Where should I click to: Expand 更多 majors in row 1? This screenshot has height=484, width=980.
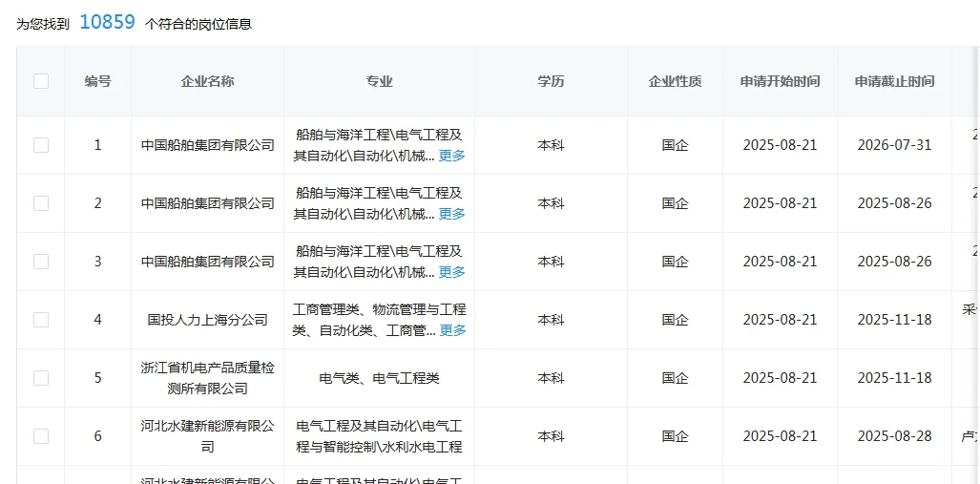[x=452, y=156]
